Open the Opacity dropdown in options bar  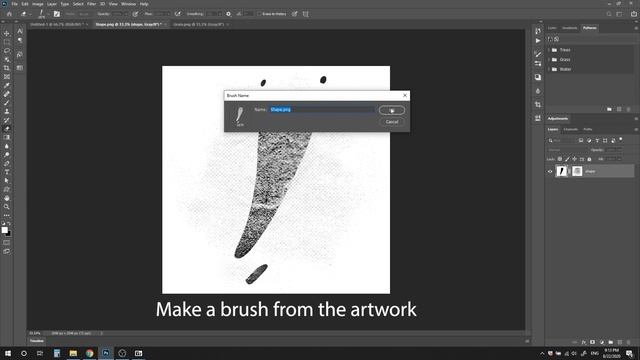126,14
